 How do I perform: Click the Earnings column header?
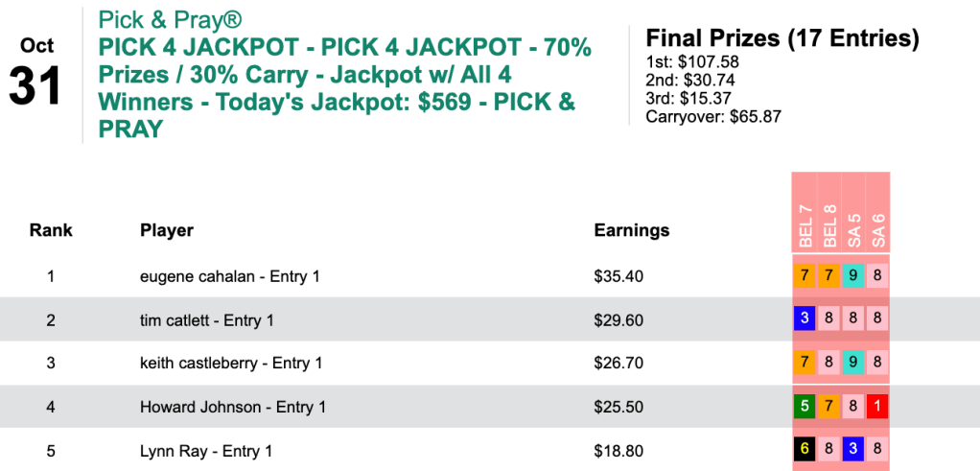click(632, 230)
